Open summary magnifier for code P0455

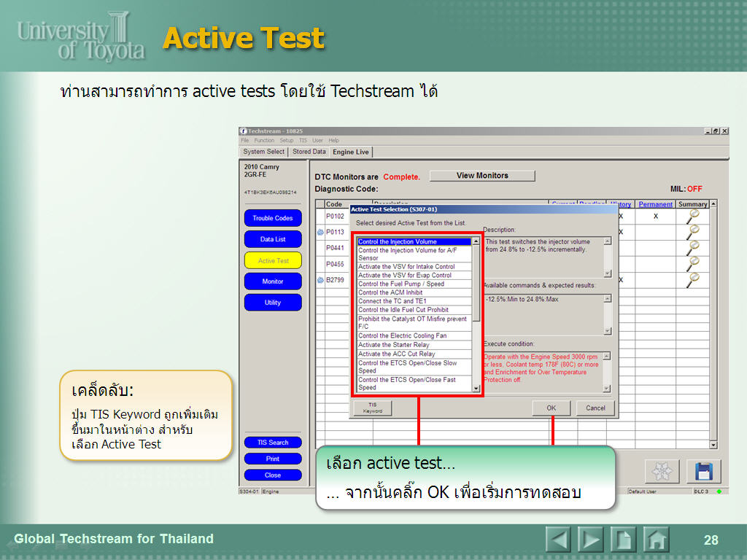click(693, 263)
